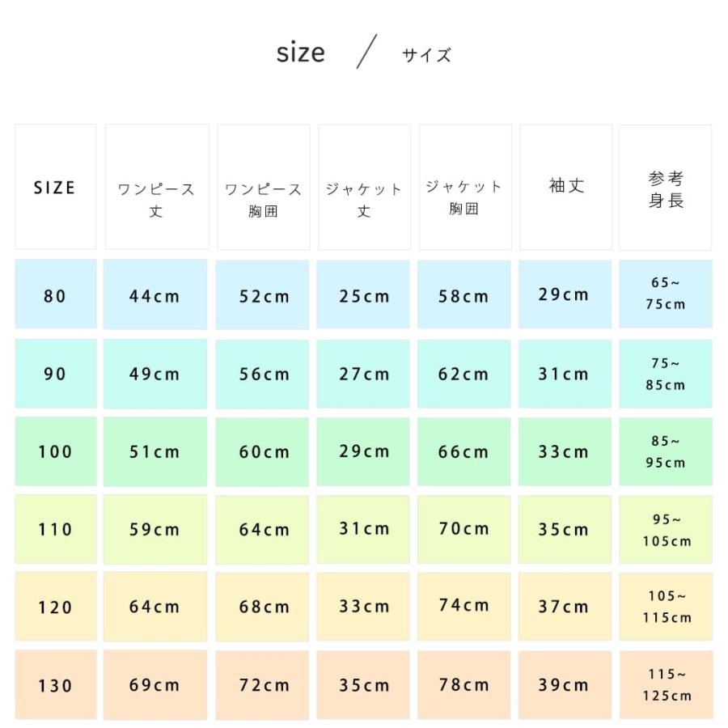Click the 56cm dress chest cell
The image size is (728, 728).
coord(264,374)
